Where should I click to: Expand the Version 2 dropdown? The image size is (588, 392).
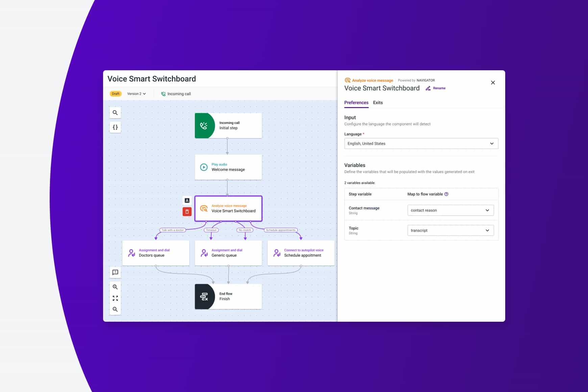coord(136,94)
